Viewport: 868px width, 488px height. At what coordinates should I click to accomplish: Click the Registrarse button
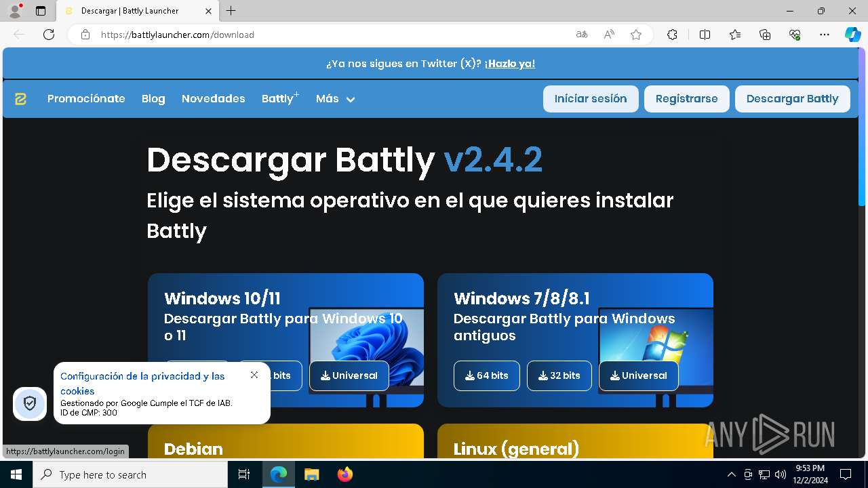tap(686, 99)
